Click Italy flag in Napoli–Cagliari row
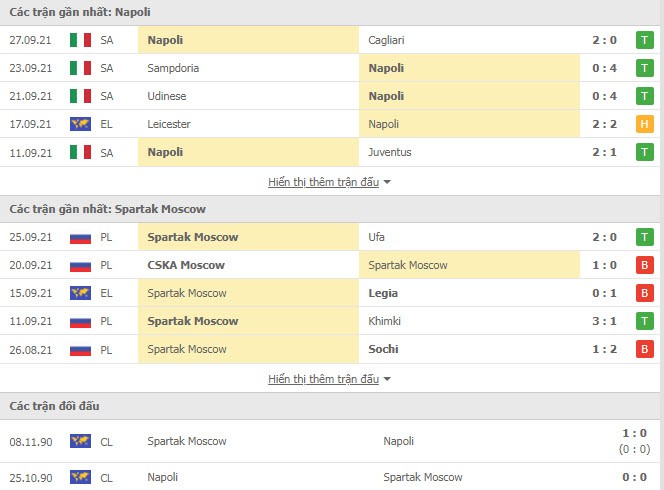This screenshot has width=664, height=490. (x=80, y=40)
